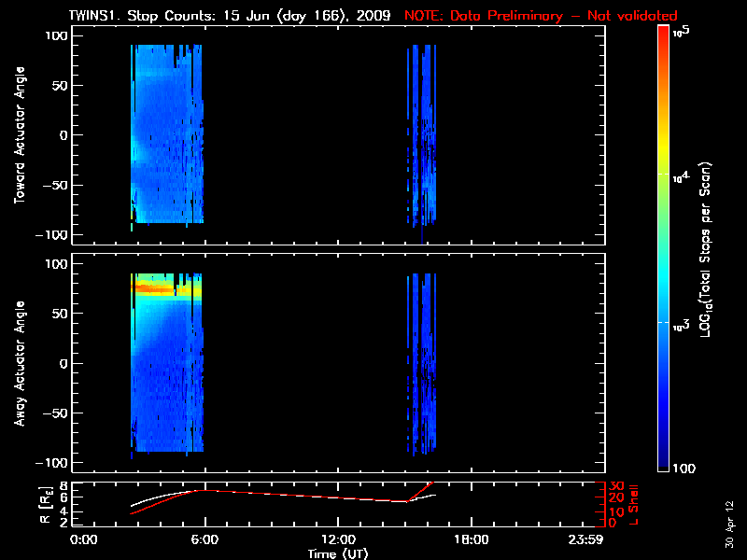
Task: Click the 'Away Actuator Angle' axis label
Action: (18, 364)
